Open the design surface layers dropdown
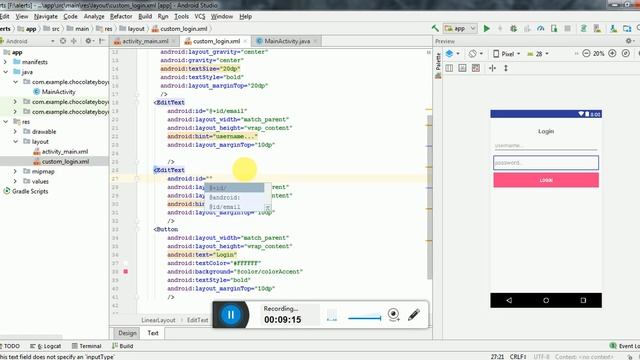Viewport: 640px width, 360px height. coord(452,53)
